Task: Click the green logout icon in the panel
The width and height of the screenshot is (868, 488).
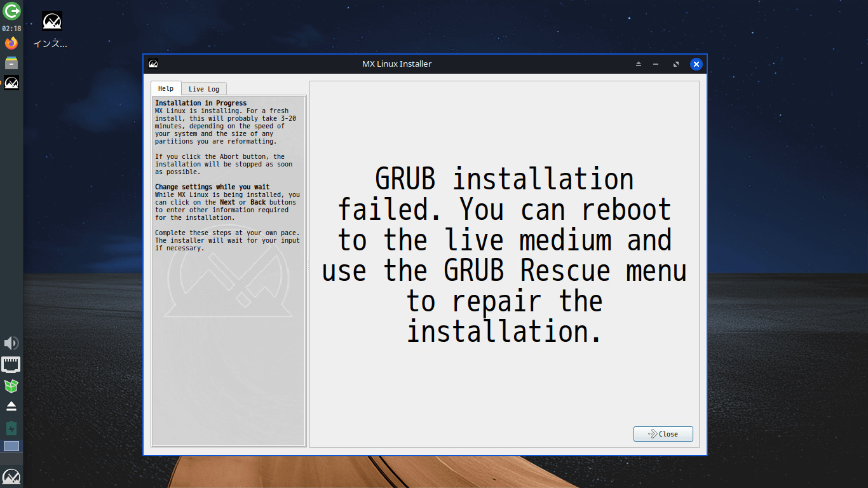Action: click(x=11, y=11)
